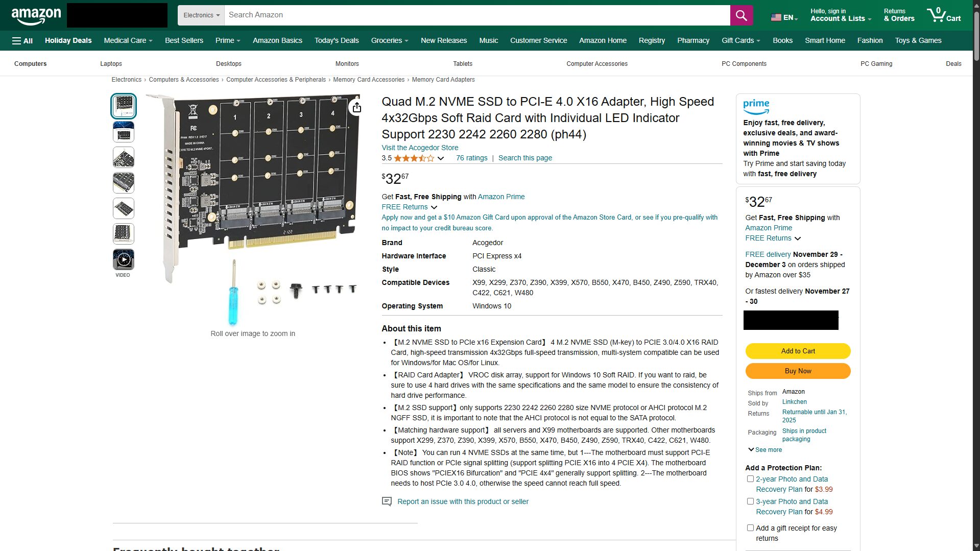Click Memory Card Adapters breadcrumb

[443, 80]
